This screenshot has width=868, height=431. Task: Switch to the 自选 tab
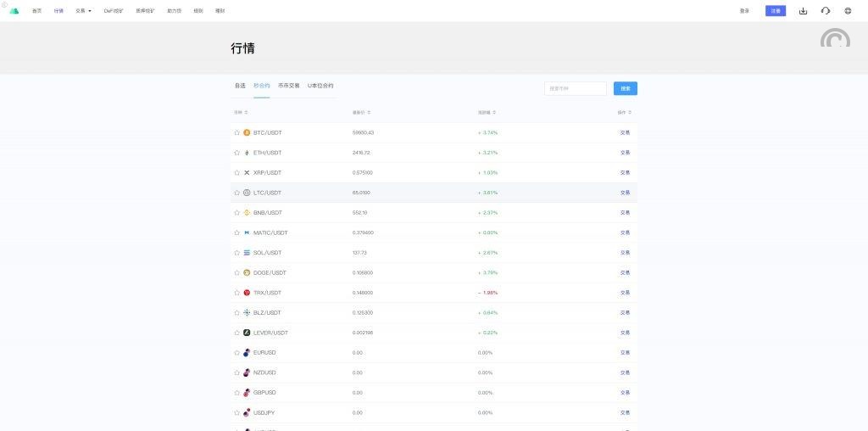[240, 86]
